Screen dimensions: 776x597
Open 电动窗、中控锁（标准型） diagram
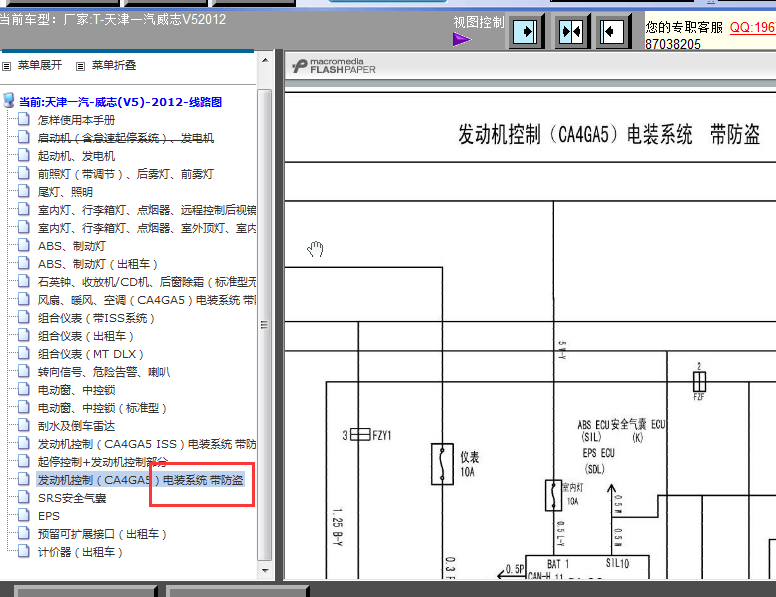pos(102,408)
